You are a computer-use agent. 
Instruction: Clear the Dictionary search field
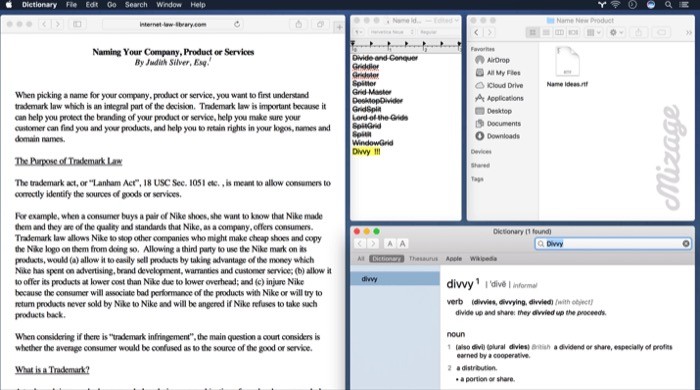(x=686, y=244)
